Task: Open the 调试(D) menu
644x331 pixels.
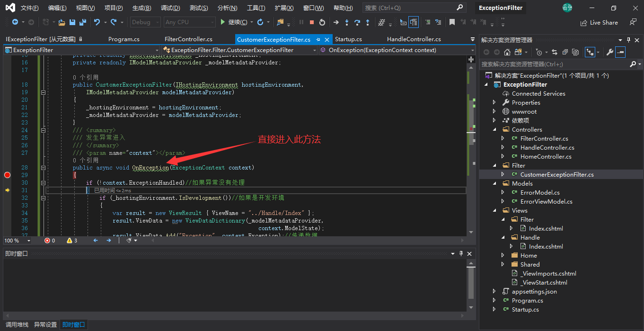Action: click(170, 8)
